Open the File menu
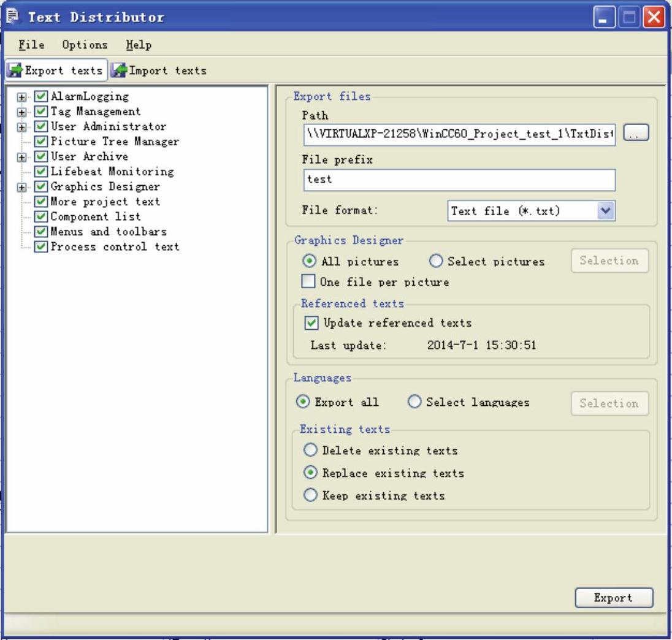 (x=31, y=45)
